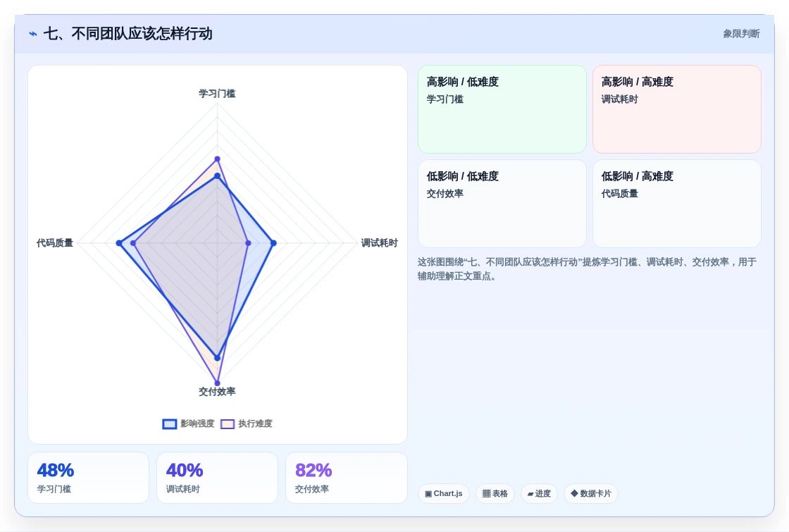
Task: Click 代码质量 text in 低影响 / 高难度 card
Action: tap(619, 194)
